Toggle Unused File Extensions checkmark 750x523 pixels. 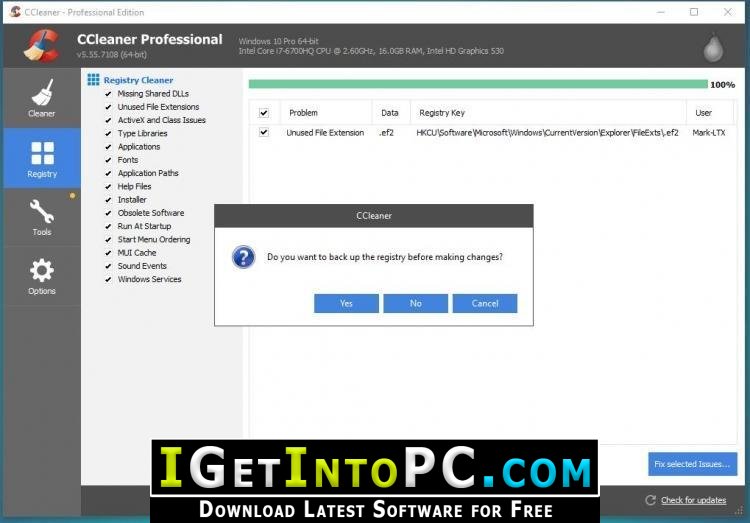coord(108,107)
